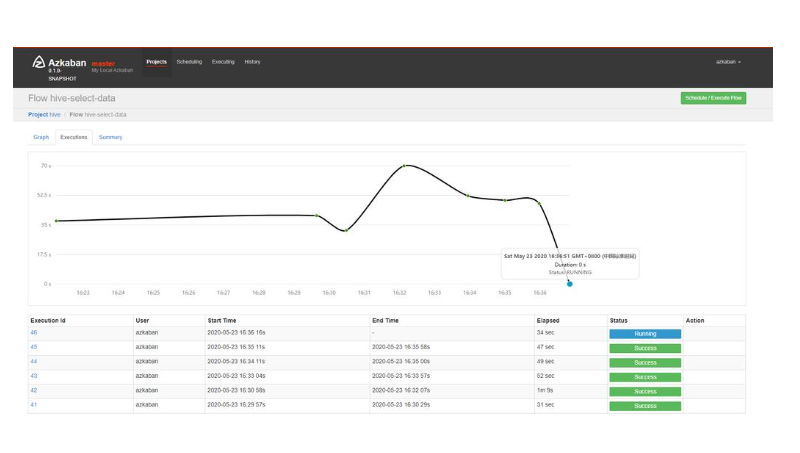Image resolution: width=800 pixels, height=453 pixels.
Task: Open the History navigation item
Action: click(x=252, y=62)
